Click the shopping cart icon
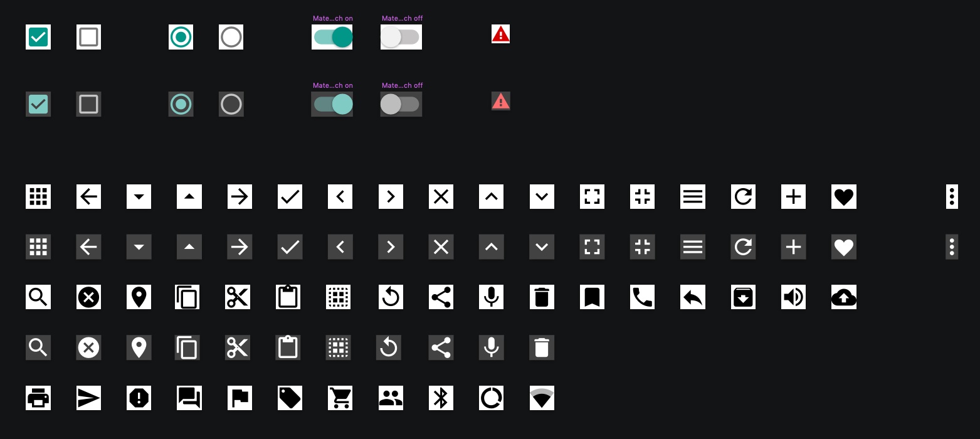Screen dimensions: 980x439 [340, 398]
